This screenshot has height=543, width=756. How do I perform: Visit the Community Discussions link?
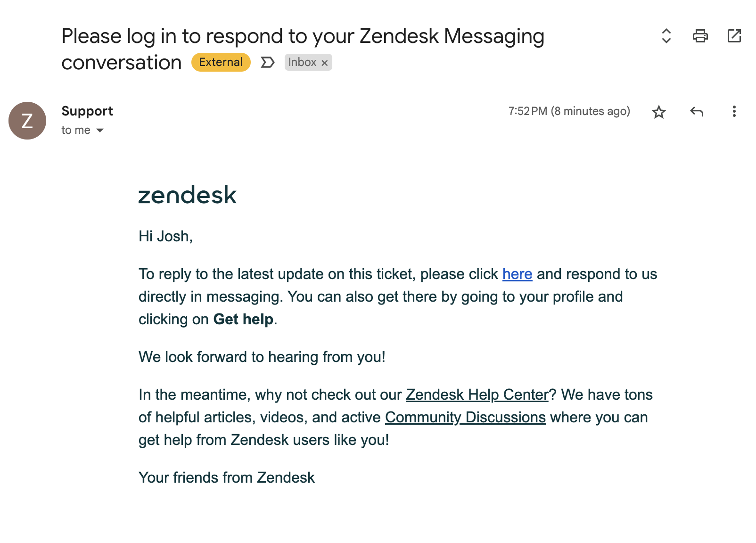click(x=465, y=417)
